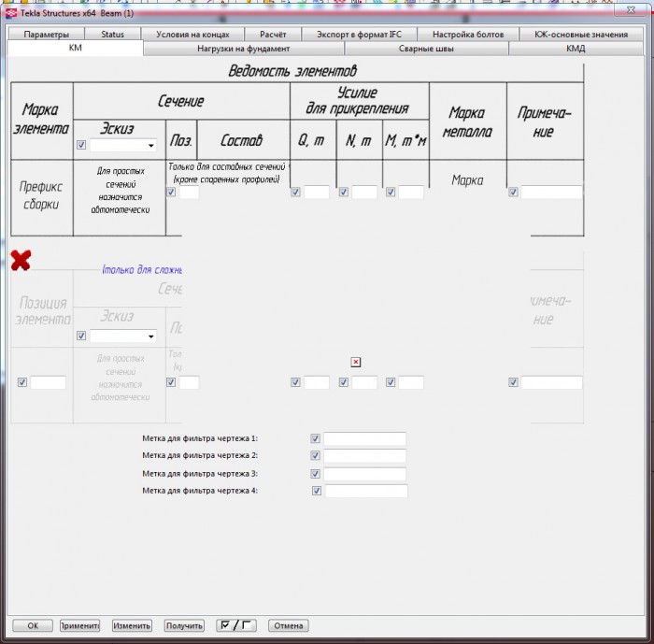Toggle greyed table's Примечание checkbox

point(513,382)
